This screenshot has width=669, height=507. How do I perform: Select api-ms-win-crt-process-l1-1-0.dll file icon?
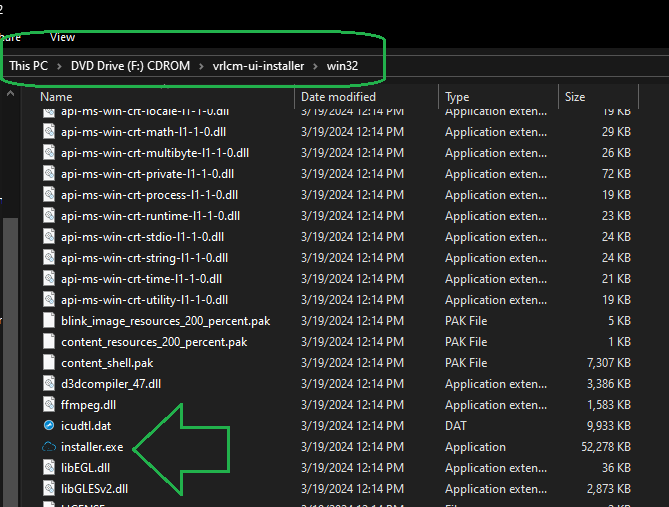tap(49, 195)
